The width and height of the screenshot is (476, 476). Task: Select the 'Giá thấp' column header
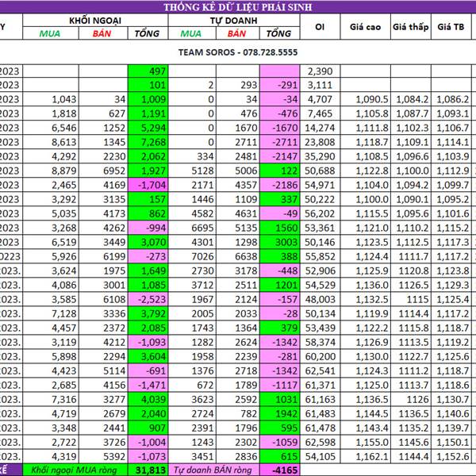tap(410, 27)
